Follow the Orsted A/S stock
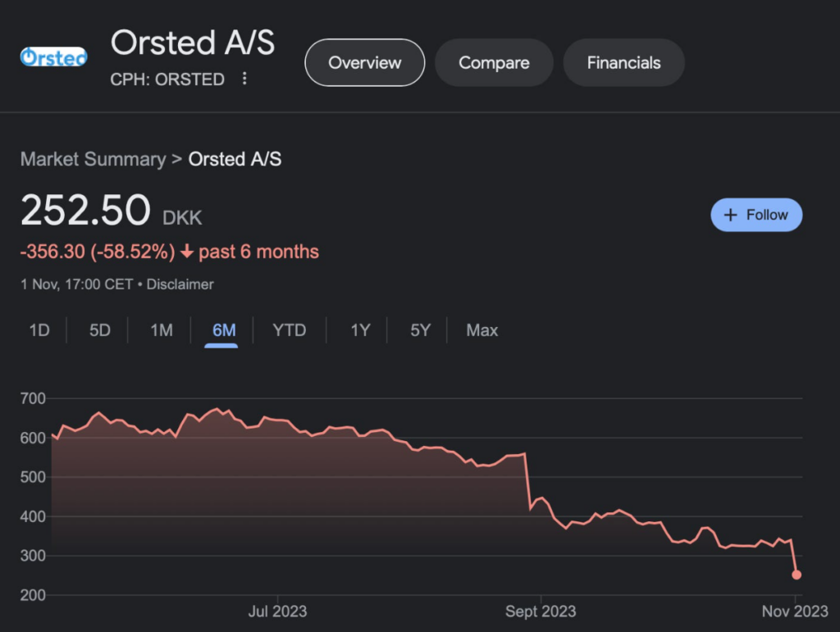The width and height of the screenshot is (840, 632). click(x=756, y=215)
